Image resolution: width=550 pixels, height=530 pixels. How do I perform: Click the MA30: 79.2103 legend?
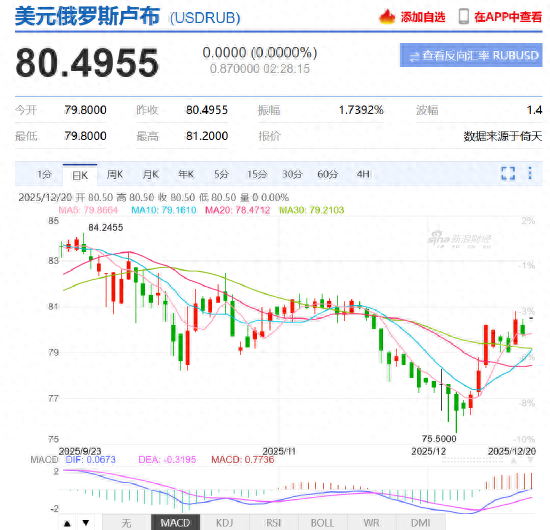(311, 210)
